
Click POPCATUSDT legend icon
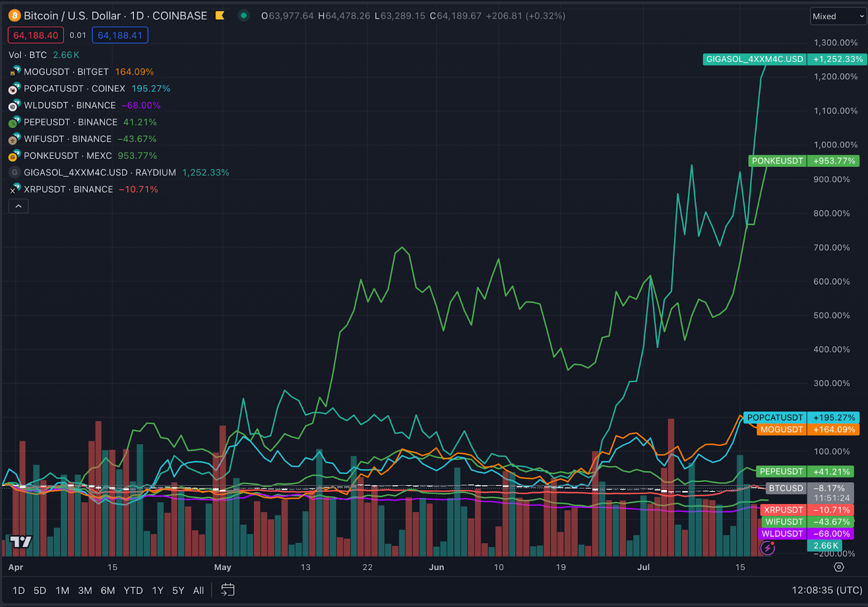(15, 88)
